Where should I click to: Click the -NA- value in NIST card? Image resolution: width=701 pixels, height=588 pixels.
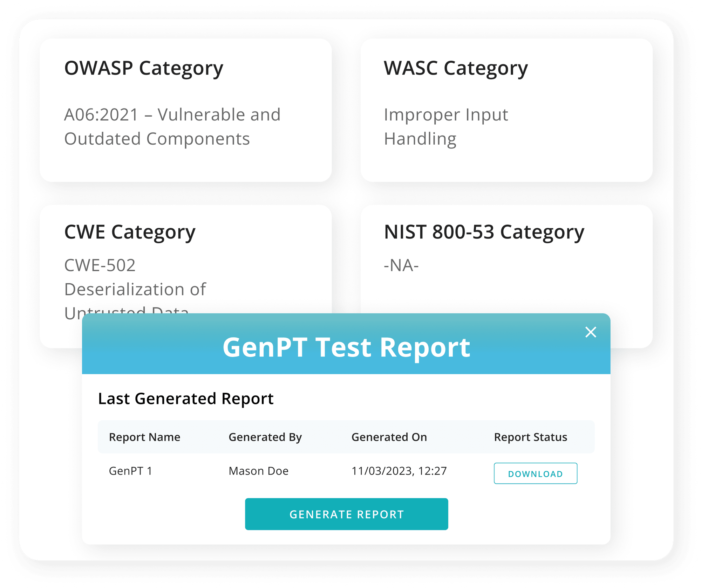click(x=401, y=265)
